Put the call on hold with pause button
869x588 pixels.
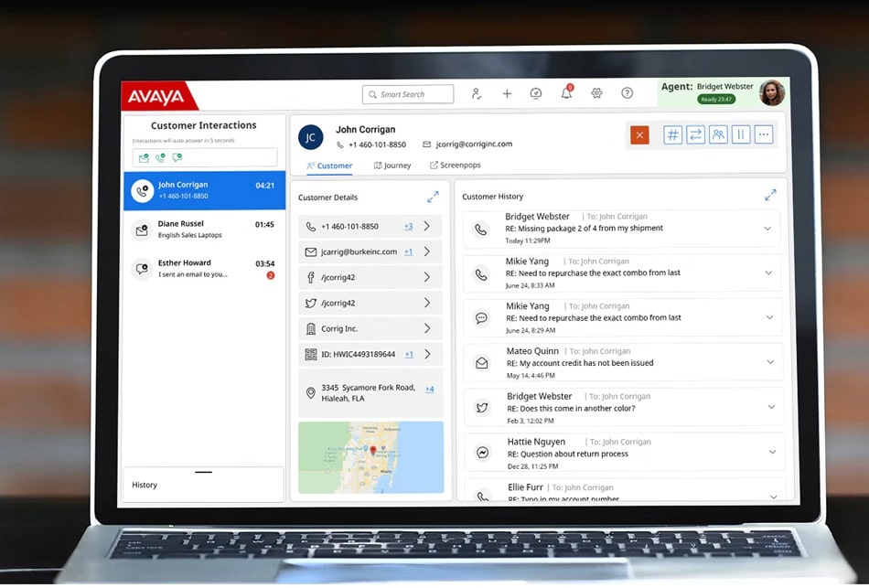click(x=741, y=134)
